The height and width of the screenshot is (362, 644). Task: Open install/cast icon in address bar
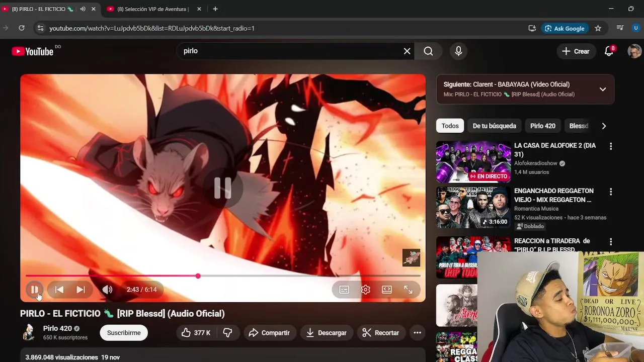532,28
